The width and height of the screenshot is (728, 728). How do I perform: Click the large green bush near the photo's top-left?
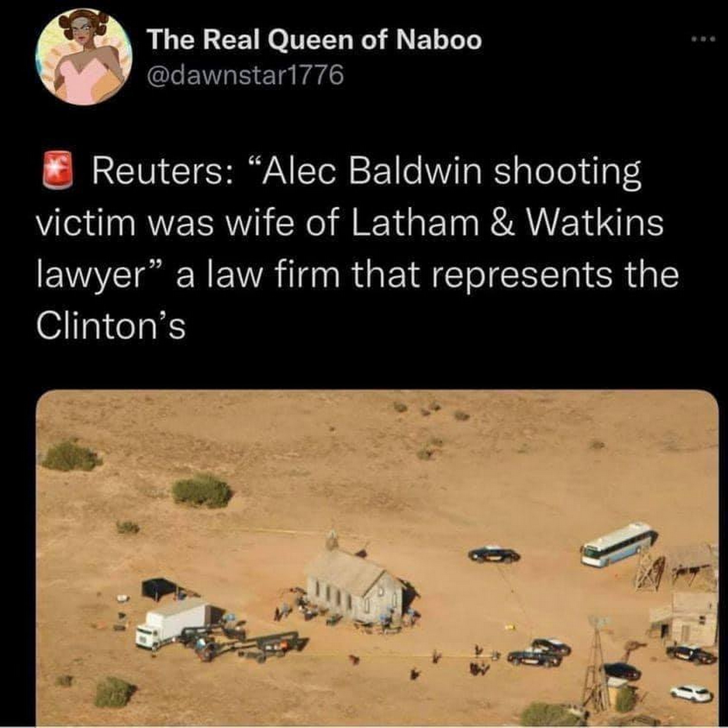click(x=71, y=456)
